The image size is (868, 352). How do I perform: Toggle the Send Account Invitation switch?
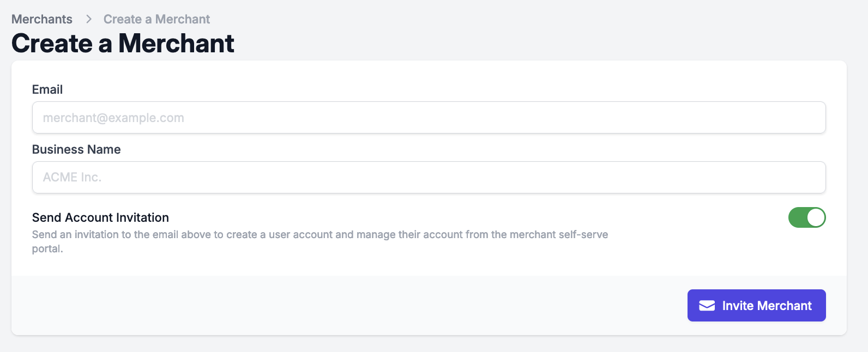(x=806, y=217)
